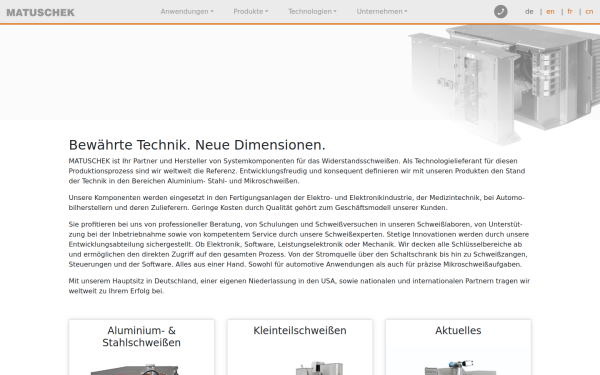Screen dimensions: 600x375
Task: Switch language to en
Action: (x=550, y=11)
